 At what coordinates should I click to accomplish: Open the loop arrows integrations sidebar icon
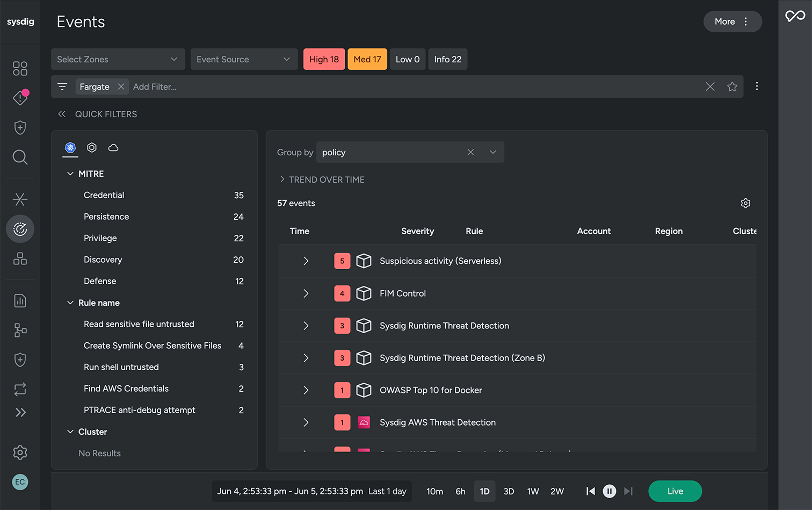pos(20,389)
